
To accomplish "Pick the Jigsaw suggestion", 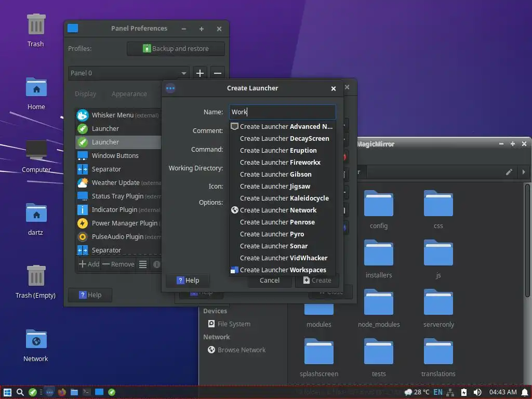I will [282, 187].
